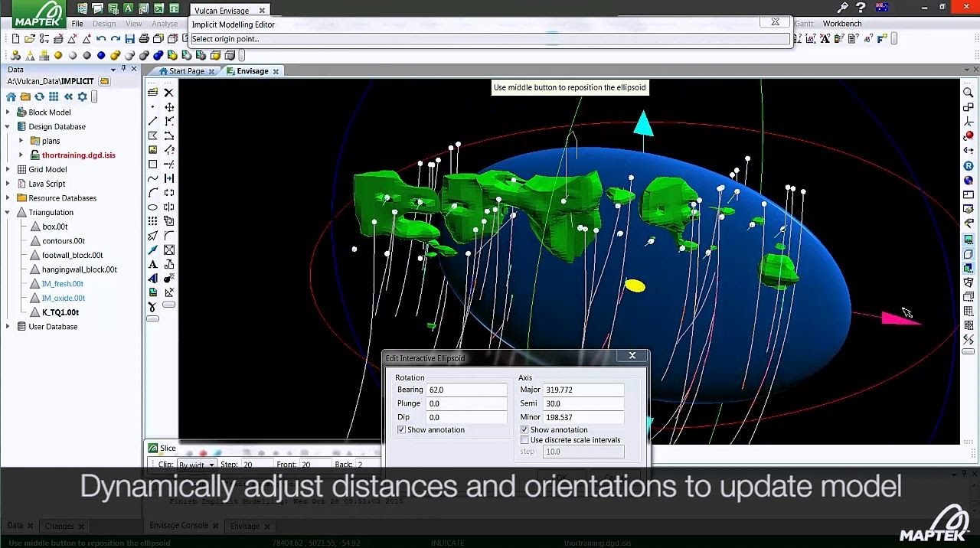This screenshot has width=980, height=548.
Task: Close the Edit Interactive Ellipsoid dialog
Action: pyautogui.click(x=632, y=356)
